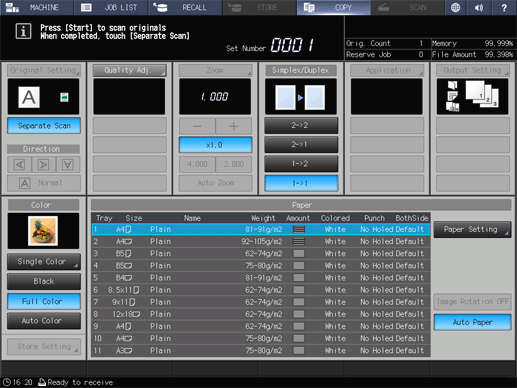Screen dimensions: 517x388
Task: Click the Auto Color button
Action: click(44, 321)
